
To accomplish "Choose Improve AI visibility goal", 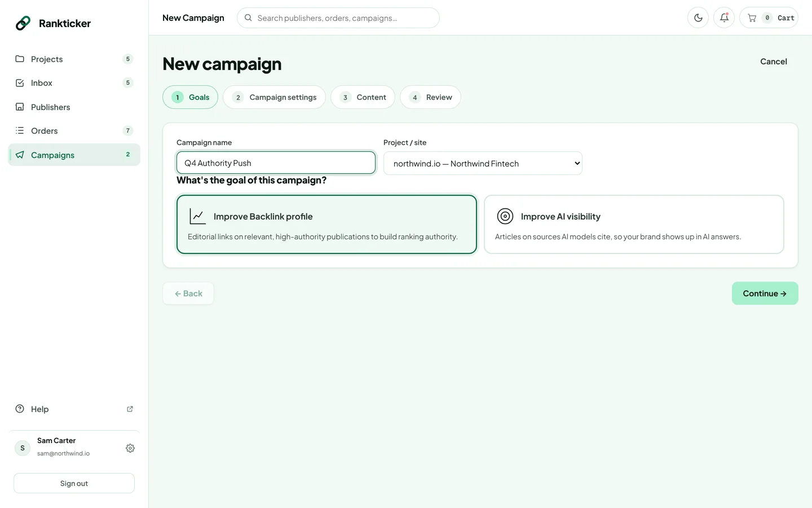I will coord(634,224).
